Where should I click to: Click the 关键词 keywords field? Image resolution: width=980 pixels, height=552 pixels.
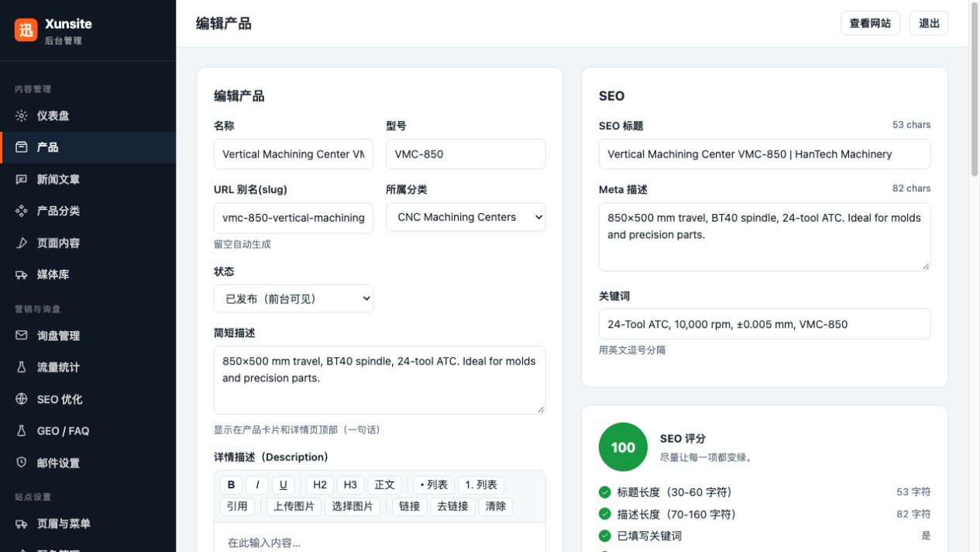765,324
